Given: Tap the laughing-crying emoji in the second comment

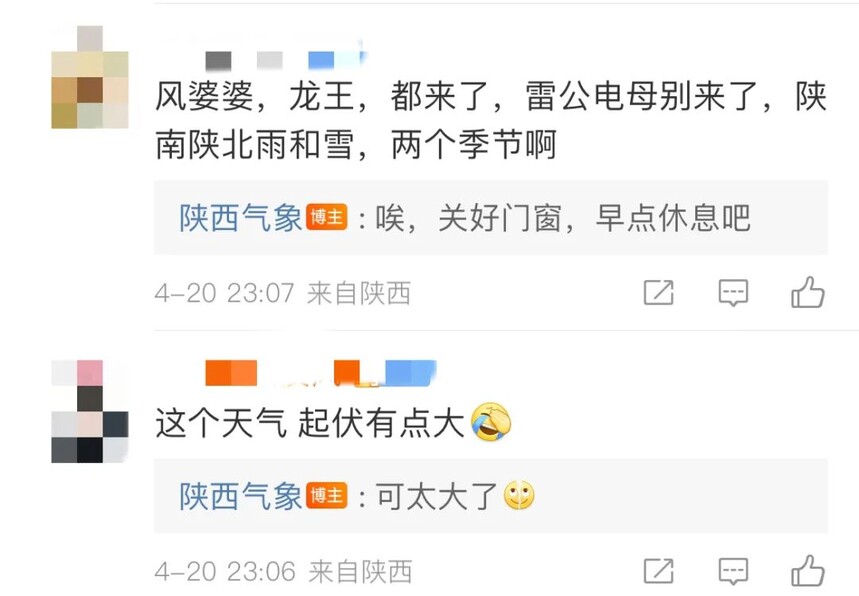Looking at the screenshot, I should point(491,422).
